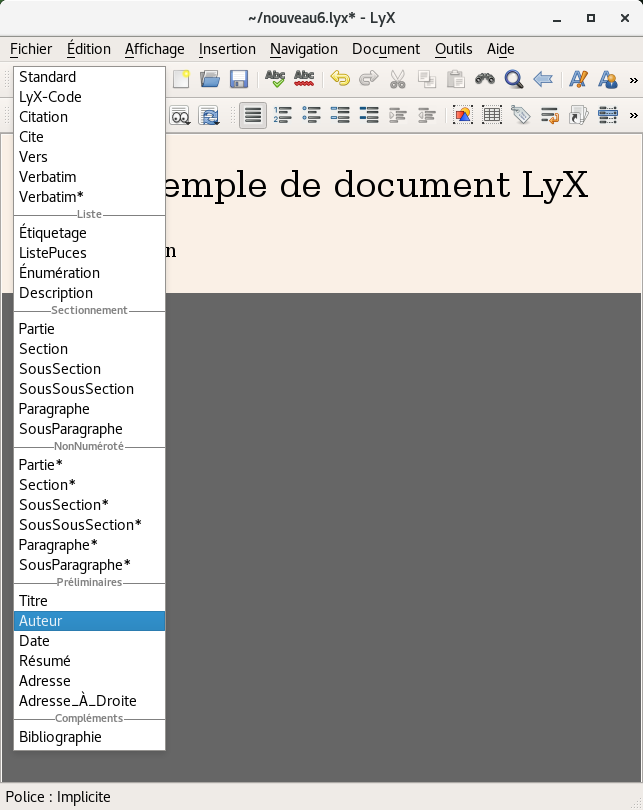The height and width of the screenshot is (810, 643).
Task: Open the Navigation menu
Action: (x=304, y=49)
